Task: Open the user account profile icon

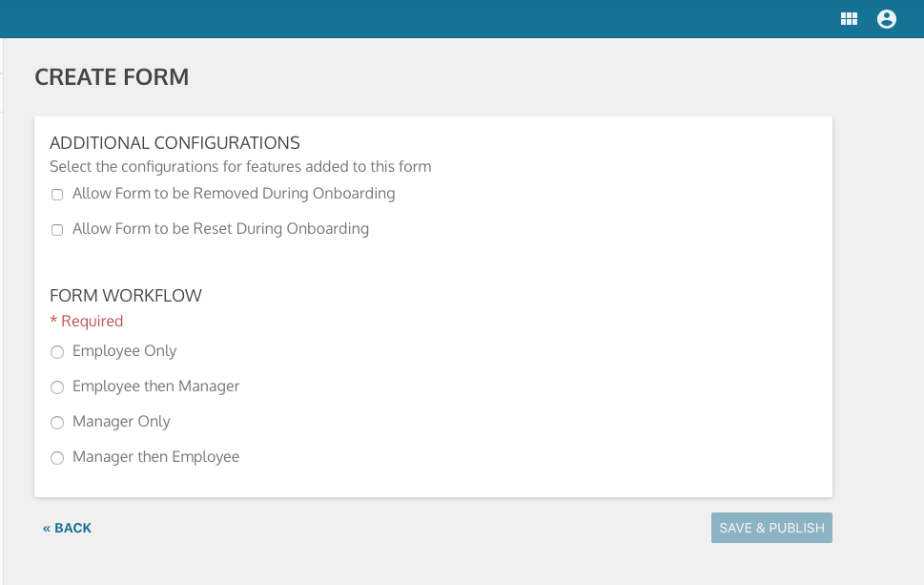Action: 886,18
